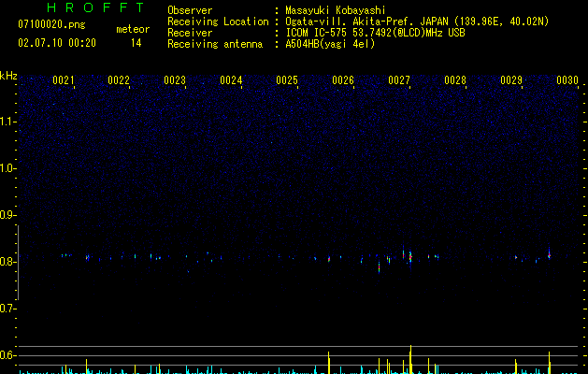The height and width of the screenshot is (374, 588).
Task: Click the 0022 time marker
Action: pos(119,80)
